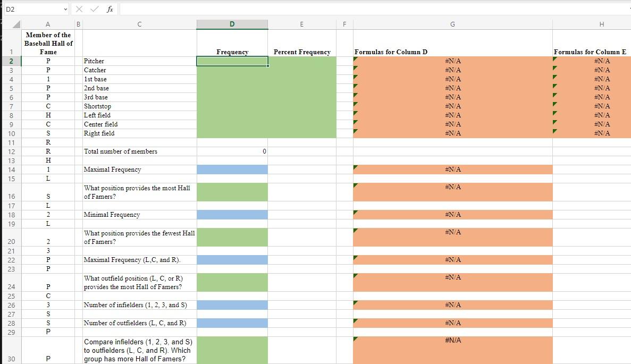Open the Name Box dropdown
Screen dimensions: 631x364
click(x=65, y=9)
